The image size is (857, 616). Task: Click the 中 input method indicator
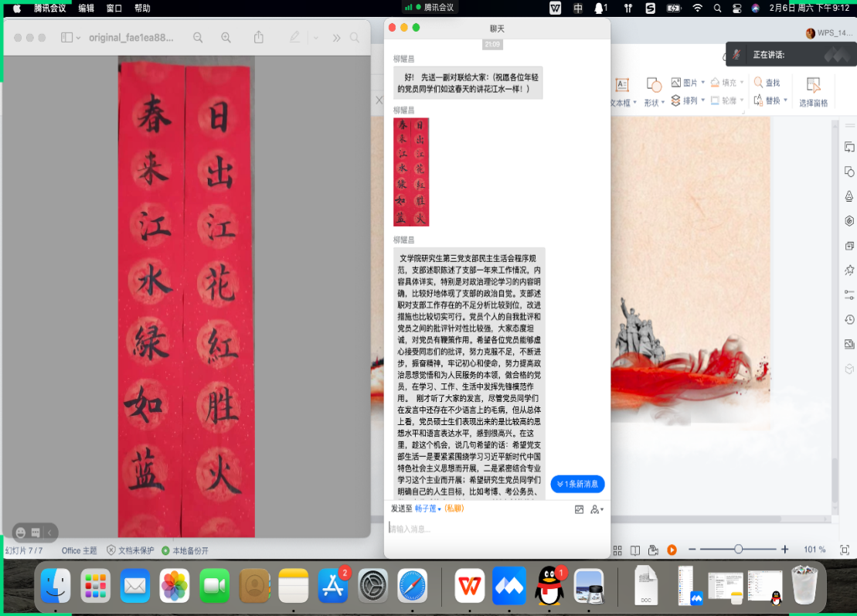[x=578, y=9]
